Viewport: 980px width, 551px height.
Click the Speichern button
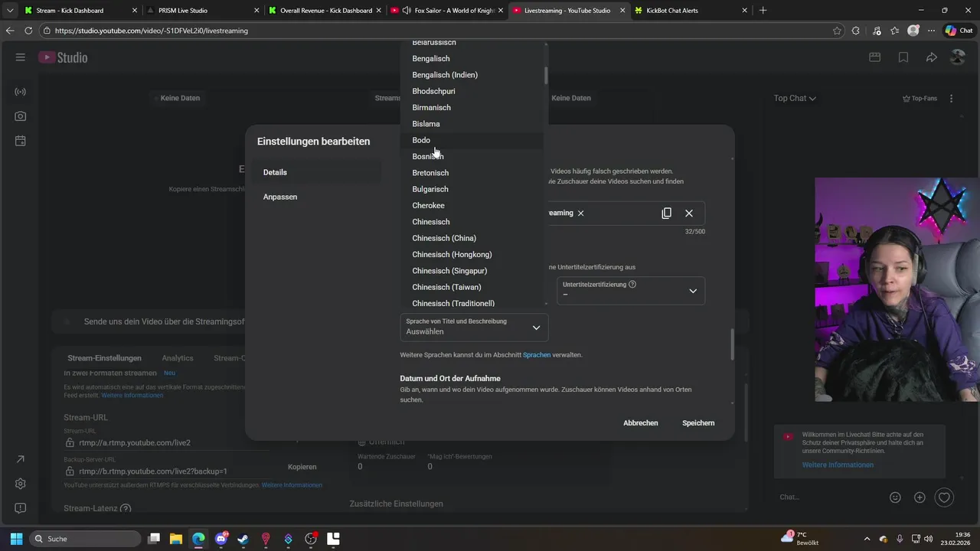(x=698, y=423)
